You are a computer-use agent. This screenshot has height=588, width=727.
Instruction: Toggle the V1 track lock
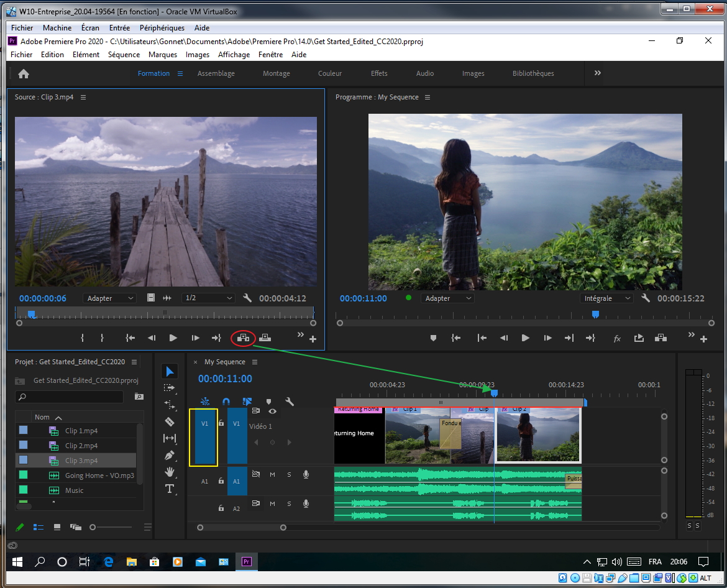[x=221, y=424]
